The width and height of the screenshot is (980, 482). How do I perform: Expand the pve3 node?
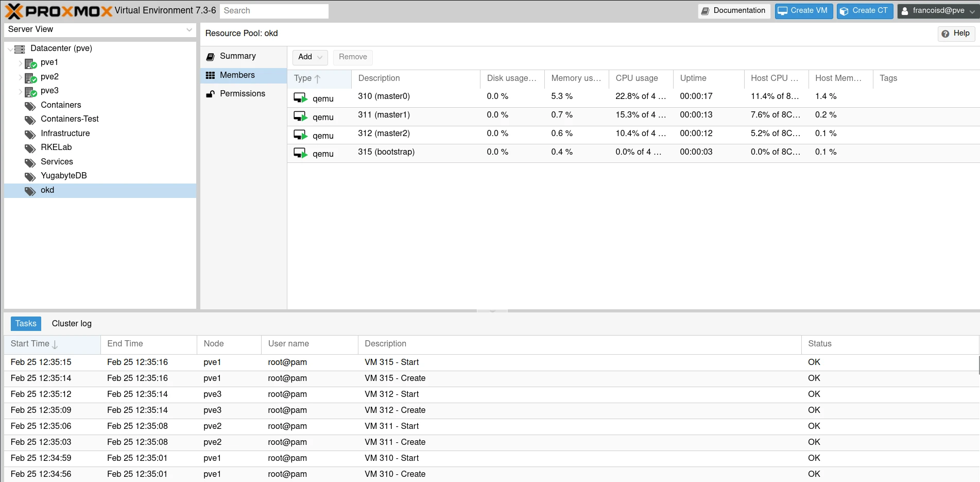(x=21, y=92)
